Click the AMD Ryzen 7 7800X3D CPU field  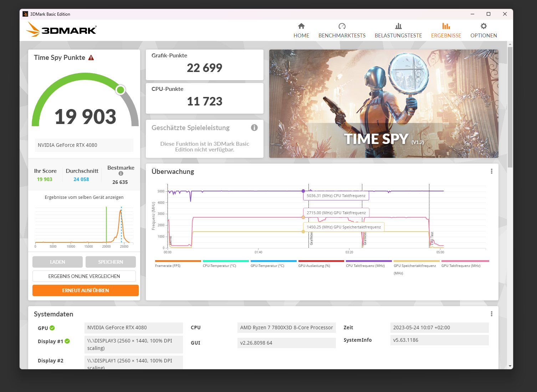pos(287,327)
